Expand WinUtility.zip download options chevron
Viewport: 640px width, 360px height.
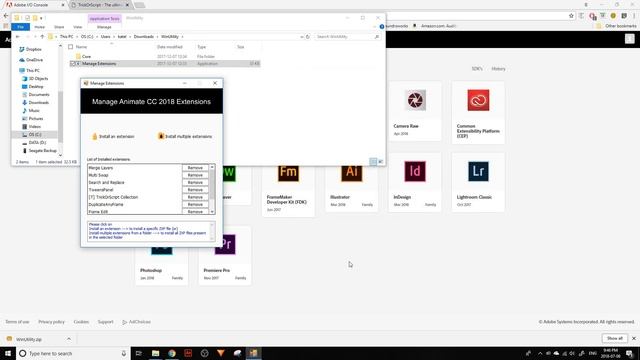coord(69,339)
